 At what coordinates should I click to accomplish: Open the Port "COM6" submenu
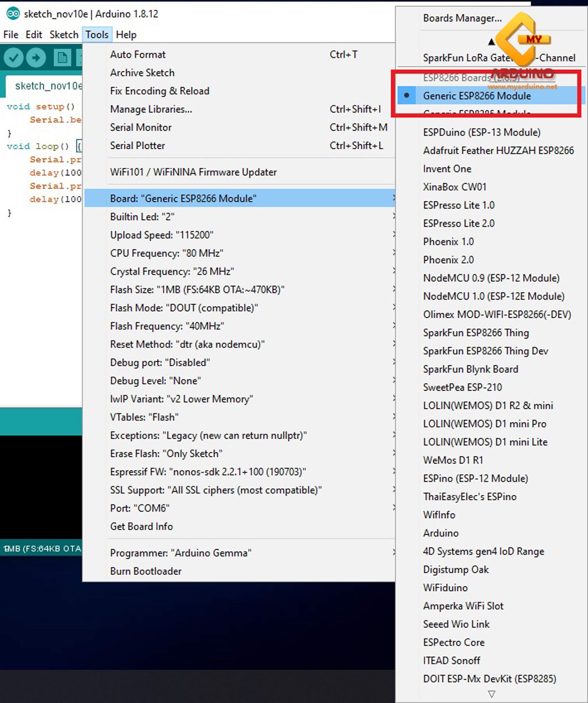click(140, 508)
